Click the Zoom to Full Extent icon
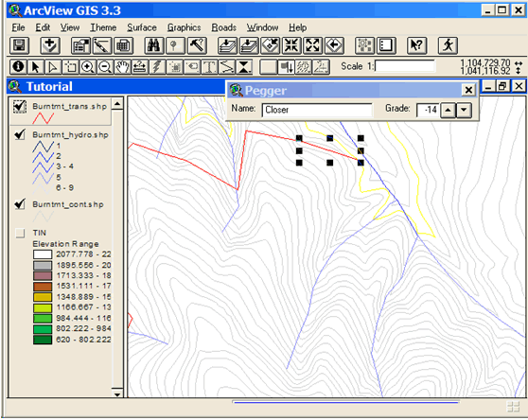The height and width of the screenshot is (420, 528). click(x=227, y=45)
